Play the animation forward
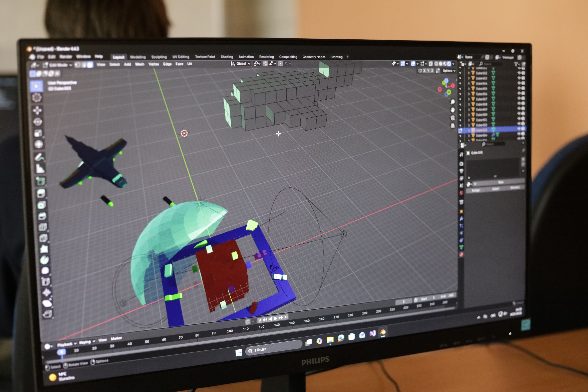 coord(275,318)
